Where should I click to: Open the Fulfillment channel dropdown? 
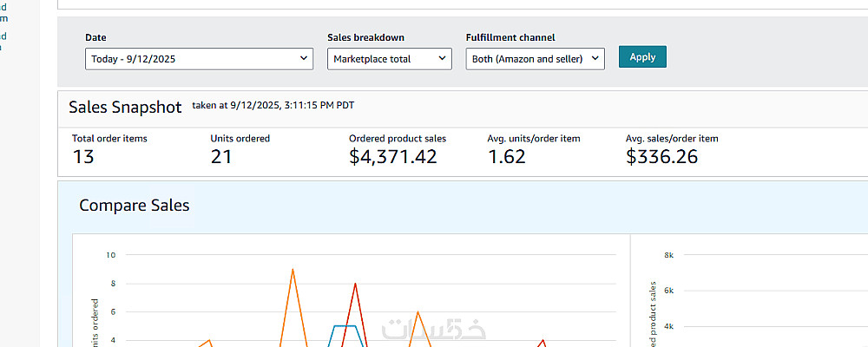(x=535, y=59)
